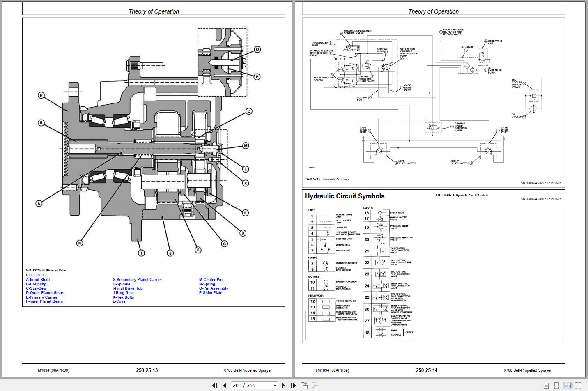Screen dimensions: 588x391
Task: Go to the first page
Action: click(x=214, y=385)
